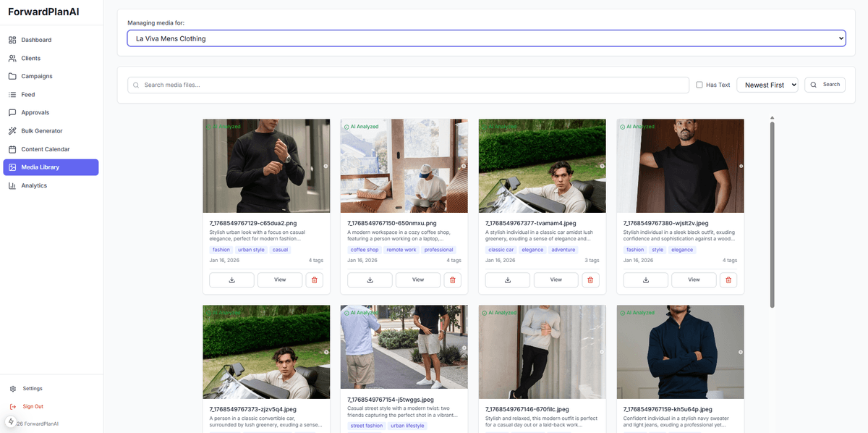Screen dimensions: 868x433
Task: Click the search magnifier icon in the Search button
Action: click(813, 84)
